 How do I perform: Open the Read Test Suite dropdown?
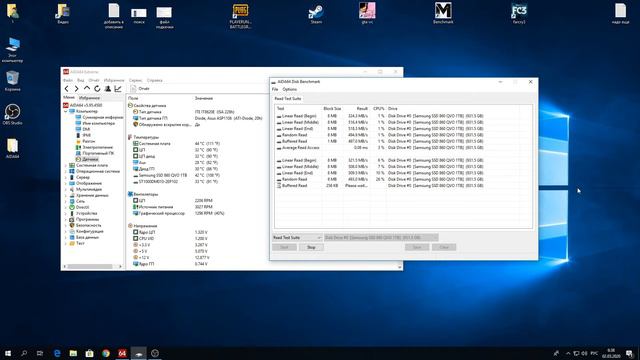pyautogui.click(x=297, y=238)
